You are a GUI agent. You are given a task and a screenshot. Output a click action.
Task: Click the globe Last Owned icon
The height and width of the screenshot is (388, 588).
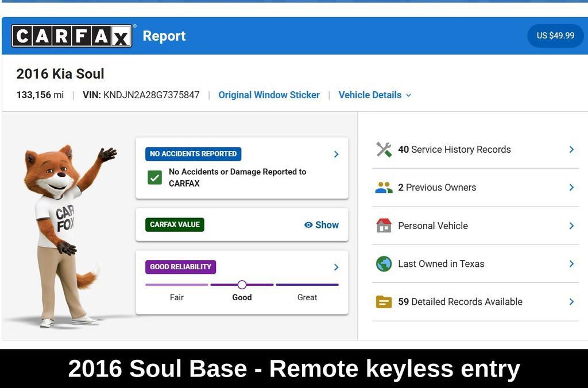[x=384, y=264]
